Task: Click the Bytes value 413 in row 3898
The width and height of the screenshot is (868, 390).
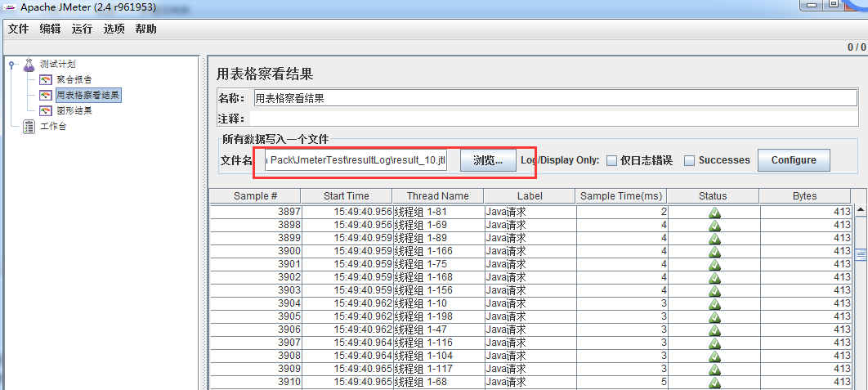Action: (805, 225)
